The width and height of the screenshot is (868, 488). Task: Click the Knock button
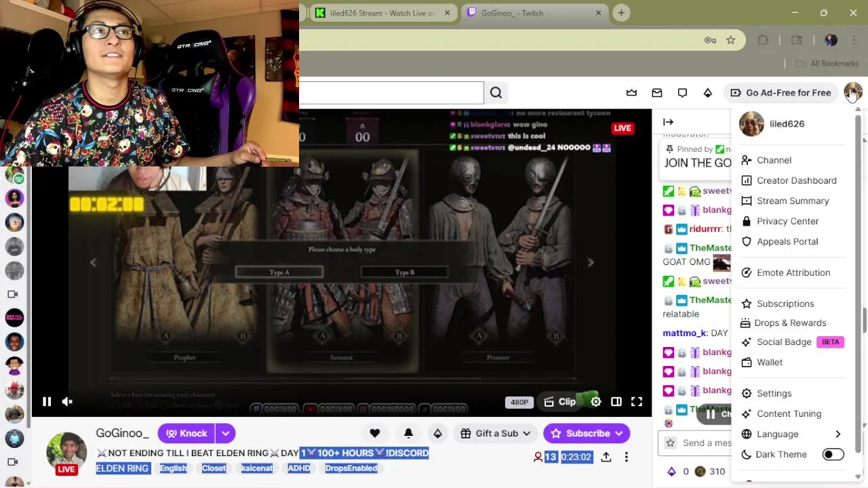186,433
